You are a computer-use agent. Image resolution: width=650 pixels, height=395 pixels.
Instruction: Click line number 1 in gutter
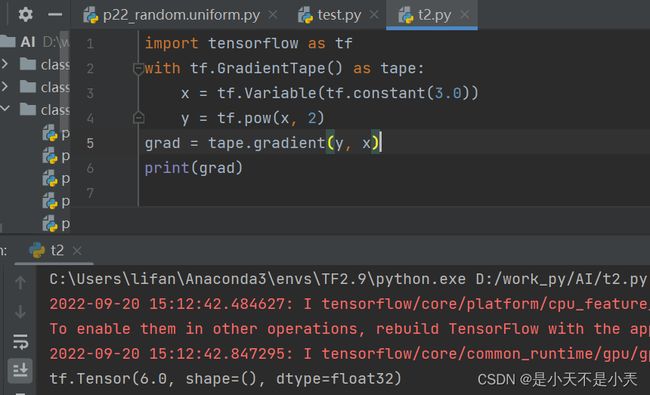point(90,44)
